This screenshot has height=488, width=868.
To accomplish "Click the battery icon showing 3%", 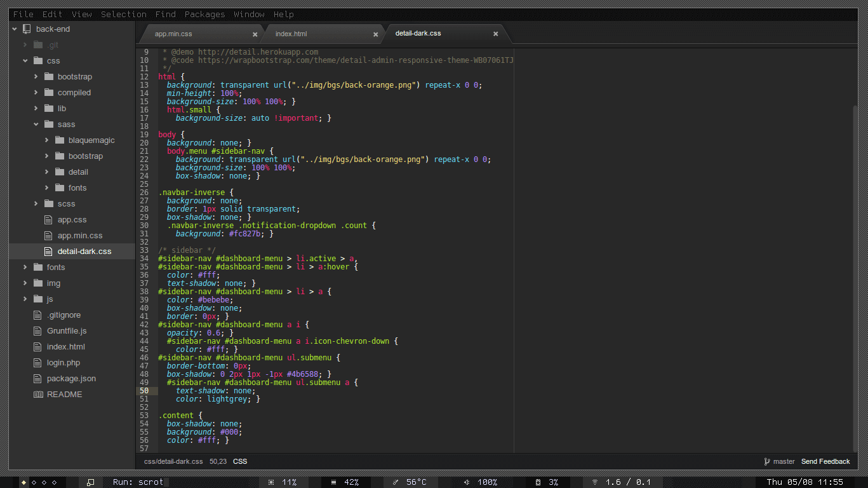I will coord(538,482).
